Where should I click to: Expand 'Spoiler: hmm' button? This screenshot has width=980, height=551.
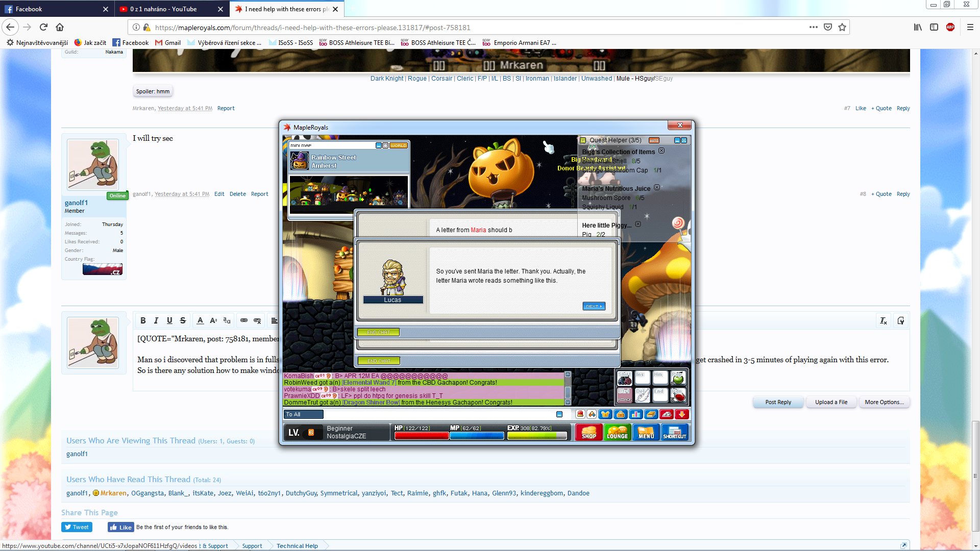pyautogui.click(x=153, y=91)
